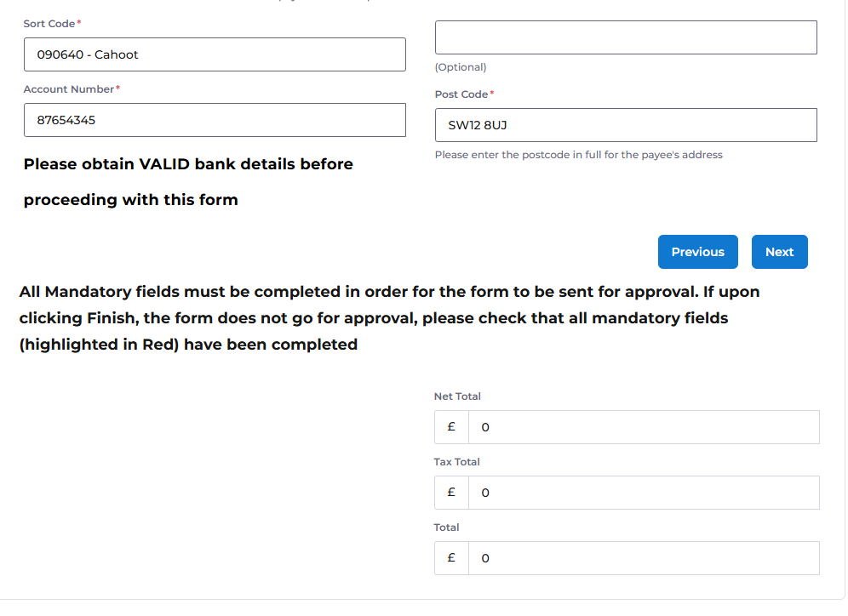Image resolution: width=848 pixels, height=616 pixels.
Task: Click the empty optional field above Post Code
Action: point(626,37)
